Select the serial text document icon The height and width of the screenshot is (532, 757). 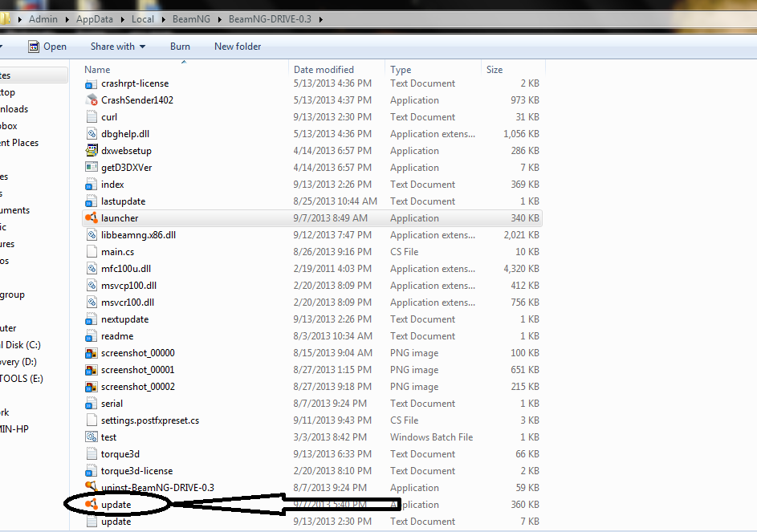pyautogui.click(x=92, y=404)
